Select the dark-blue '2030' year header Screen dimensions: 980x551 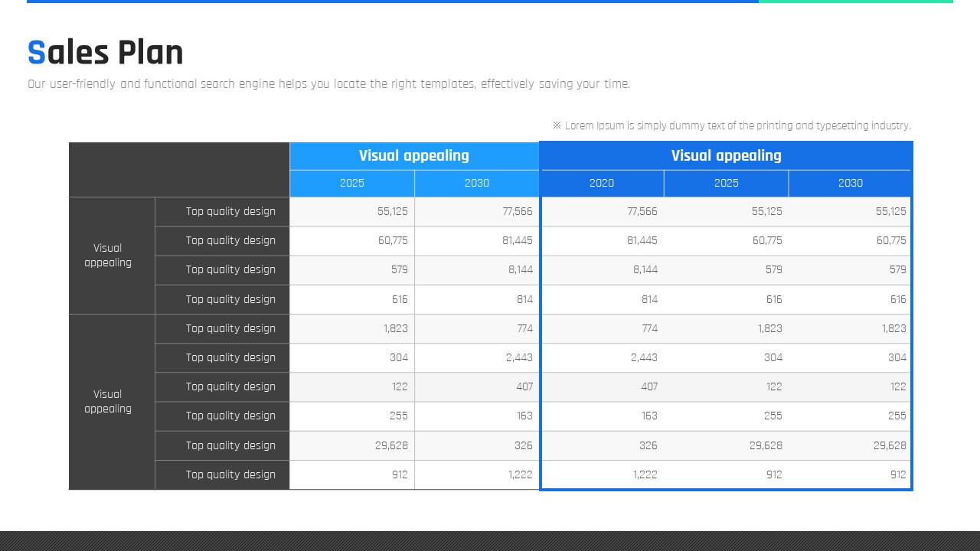(851, 183)
